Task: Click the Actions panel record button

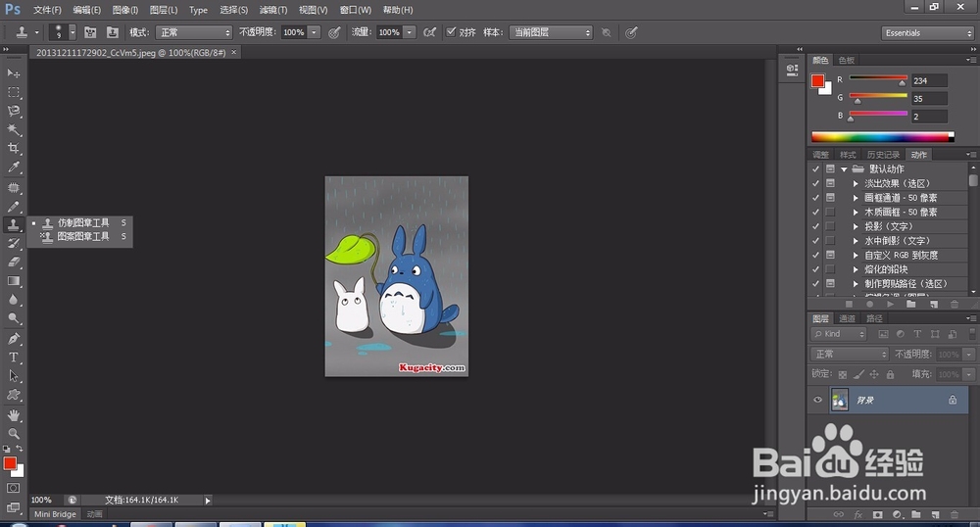Action: pos(869,304)
